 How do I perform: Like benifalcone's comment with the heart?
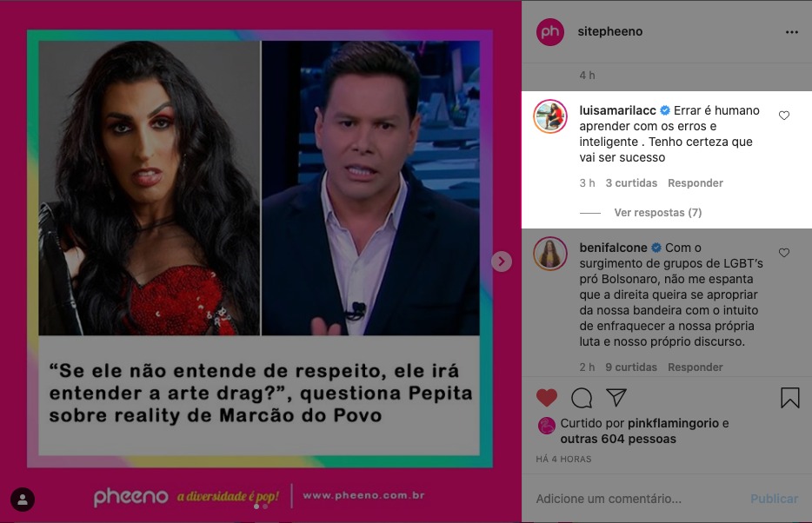coord(784,253)
